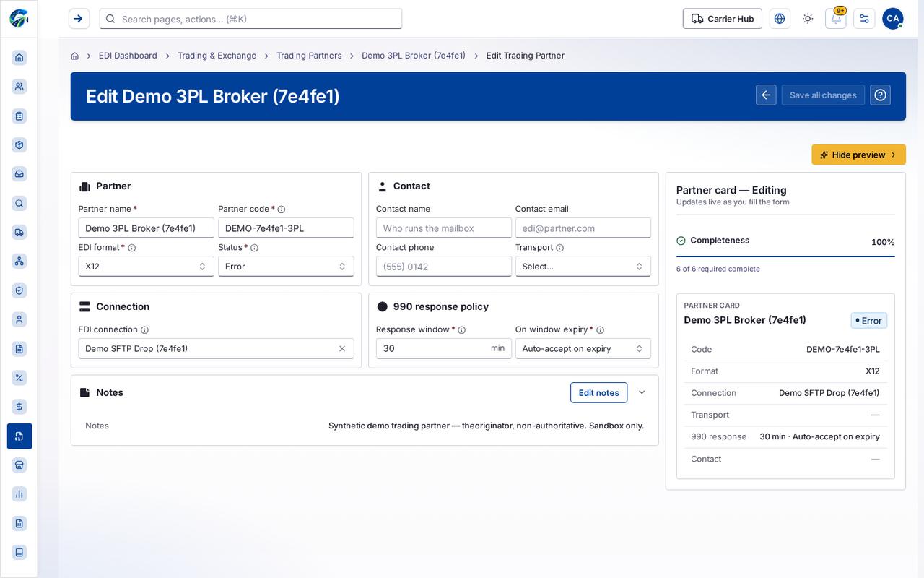Open the dollar sign sidebar icon

pyautogui.click(x=19, y=407)
